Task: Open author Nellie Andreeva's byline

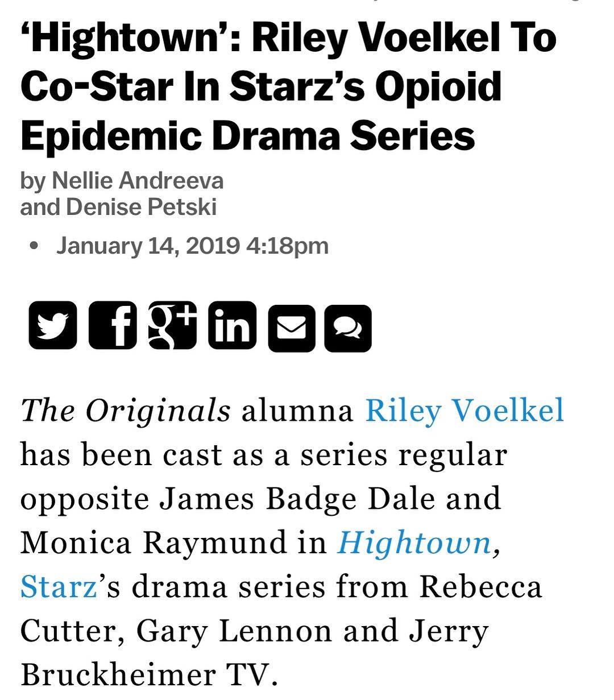Action: click(138, 181)
